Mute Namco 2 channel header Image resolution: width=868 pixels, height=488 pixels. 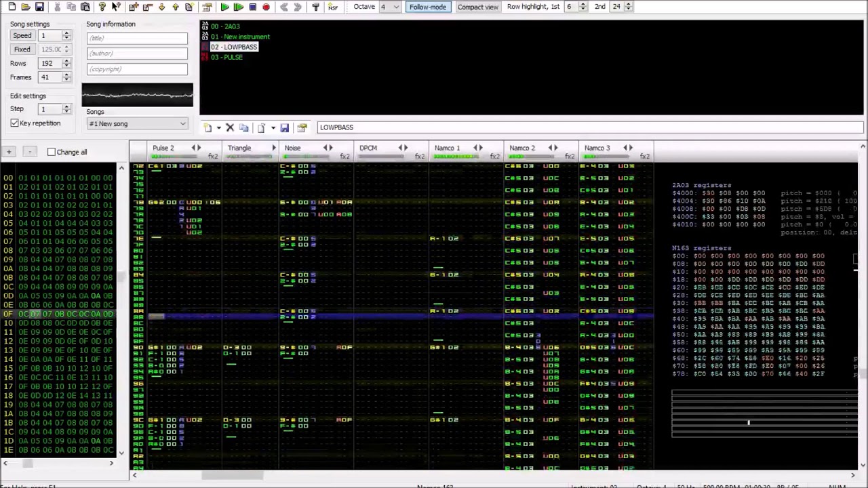coord(522,148)
